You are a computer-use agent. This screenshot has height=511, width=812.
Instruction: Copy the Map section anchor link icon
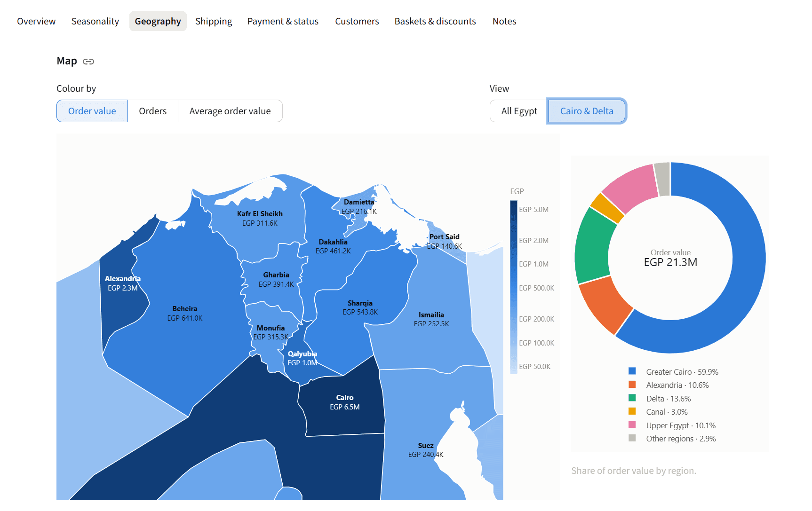click(x=88, y=62)
